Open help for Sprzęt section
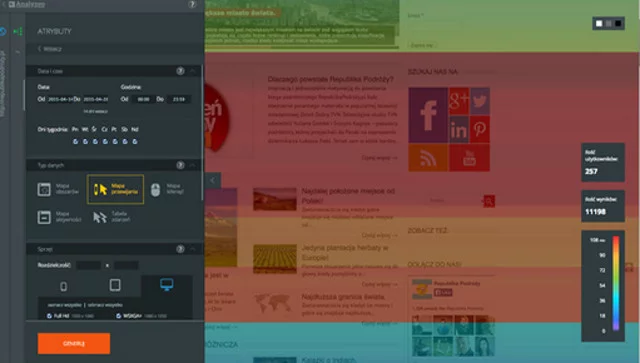The image size is (640, 363). tap(180, 249)
